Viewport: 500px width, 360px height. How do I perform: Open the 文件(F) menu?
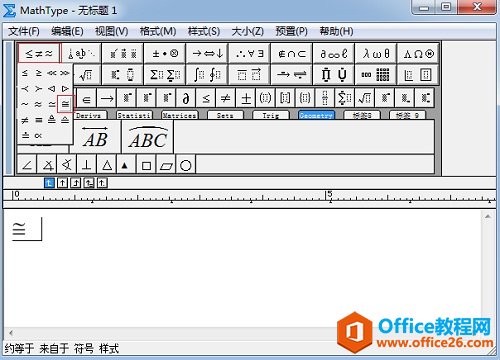point(24,31)
